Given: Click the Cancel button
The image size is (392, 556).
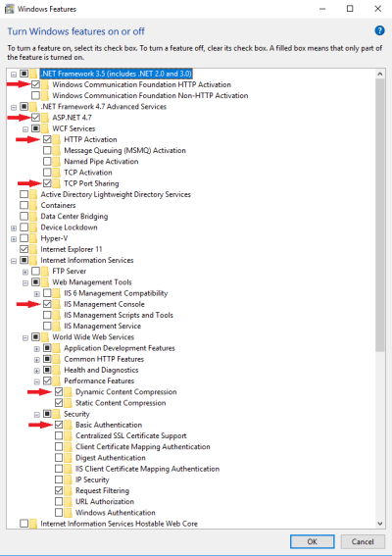Looking at the screenshot, I should coord(363,541).
